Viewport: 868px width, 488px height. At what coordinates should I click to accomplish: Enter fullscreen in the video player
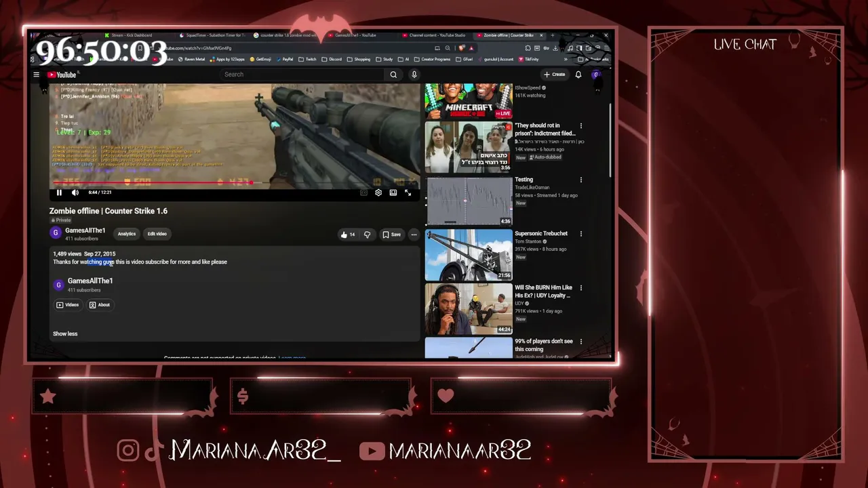pos(408,192)
